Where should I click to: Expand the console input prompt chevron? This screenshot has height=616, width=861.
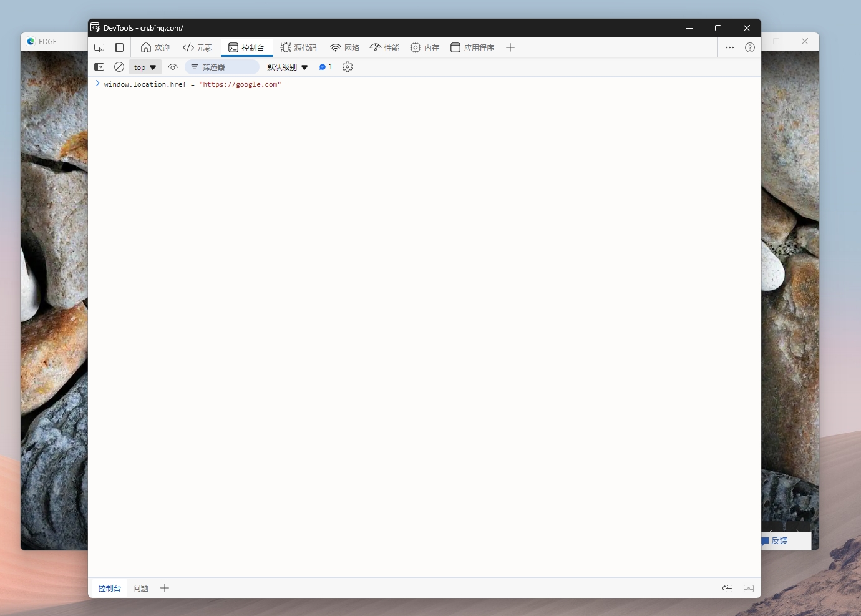(x=97, y=84)
